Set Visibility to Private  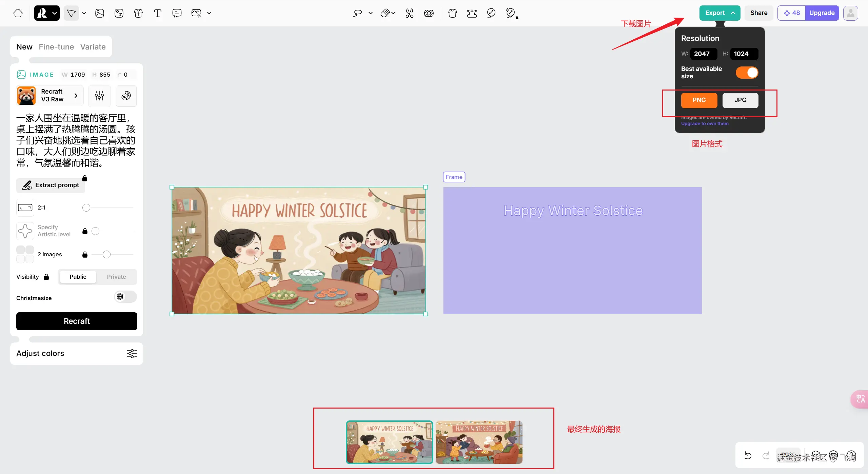[x=116, y=277]
